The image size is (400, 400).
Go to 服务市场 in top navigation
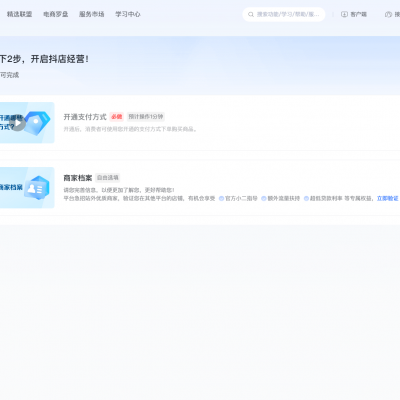[92, 14]
